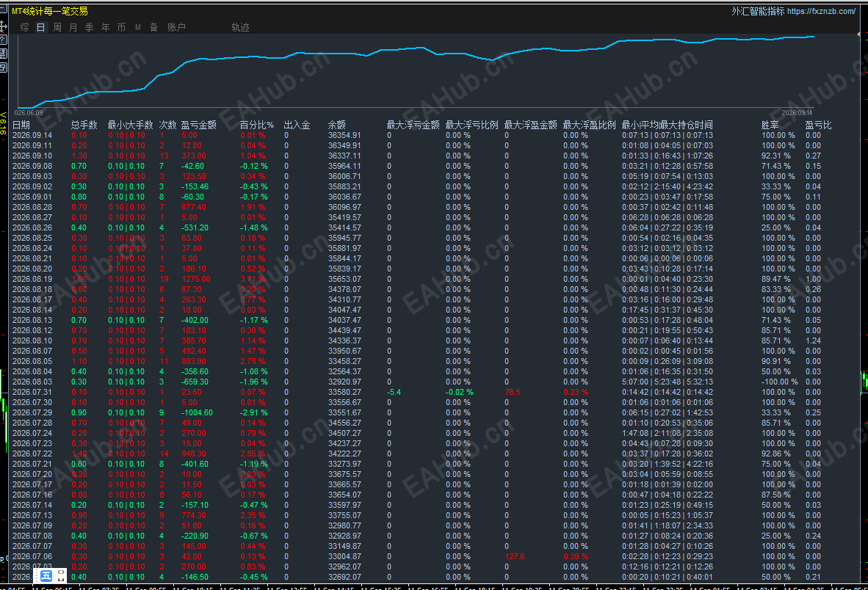Click the minimize panel icon at top-left
The width and height of the screenshot is (868, 590).
pyautogui.click(x=3, y=10)
